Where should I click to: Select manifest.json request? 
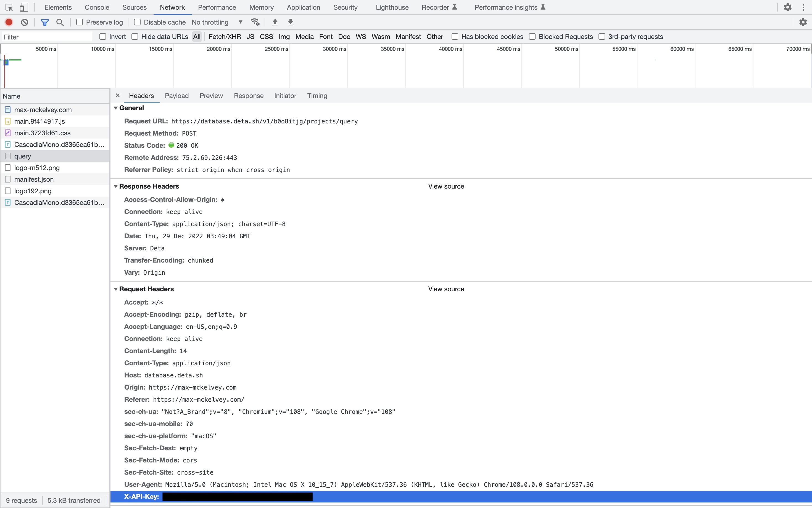click(55, 179)
